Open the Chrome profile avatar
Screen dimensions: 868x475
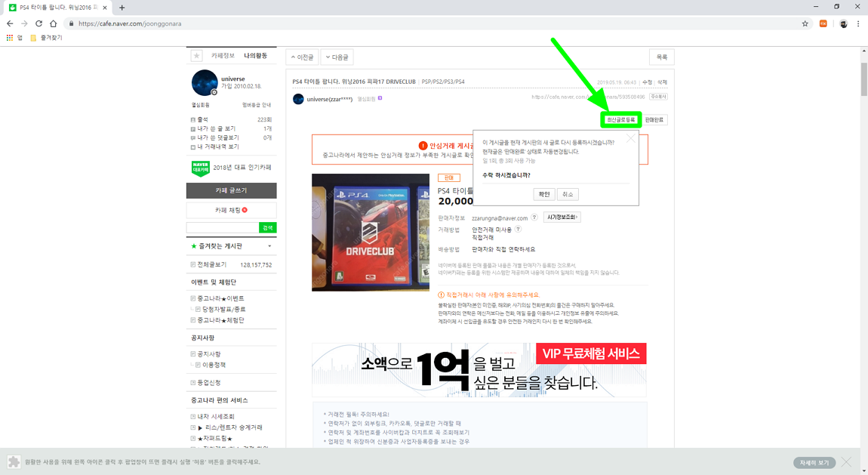click(843, 24)
